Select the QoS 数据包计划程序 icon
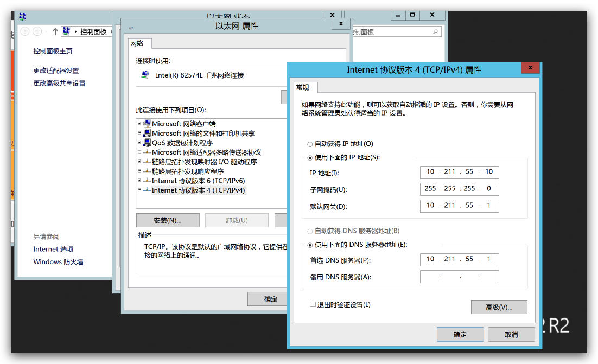Screen dimensions: 598x364 147,143
